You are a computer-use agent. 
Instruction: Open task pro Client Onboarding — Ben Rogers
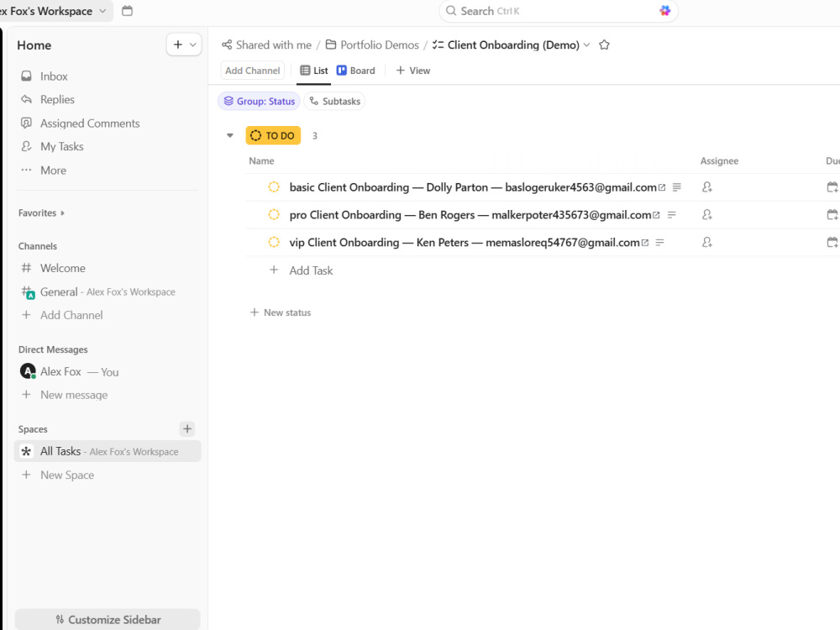point(470,215)
